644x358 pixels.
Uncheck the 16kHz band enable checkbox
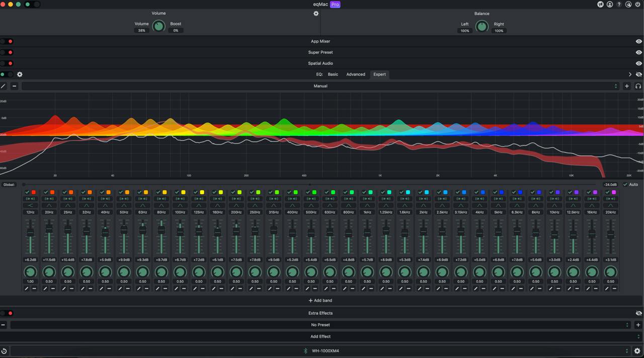(x=589, y=192)
